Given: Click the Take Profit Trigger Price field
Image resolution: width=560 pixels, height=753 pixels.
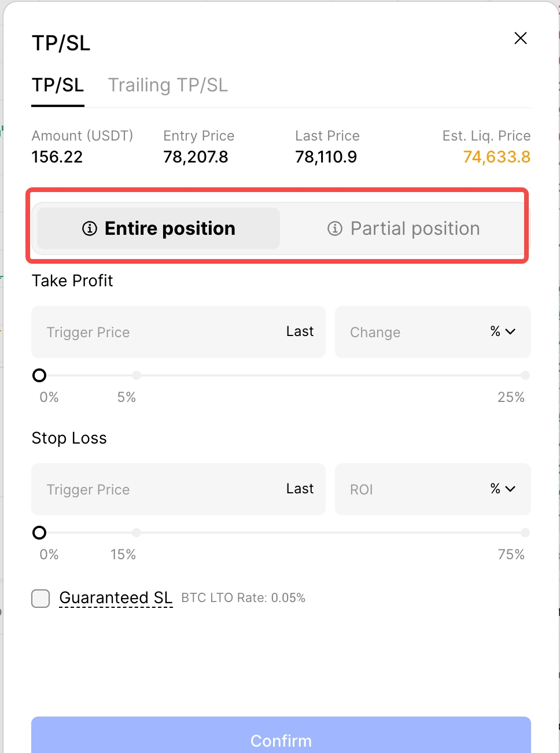Looking at the screenshot, I should [156, 332].
